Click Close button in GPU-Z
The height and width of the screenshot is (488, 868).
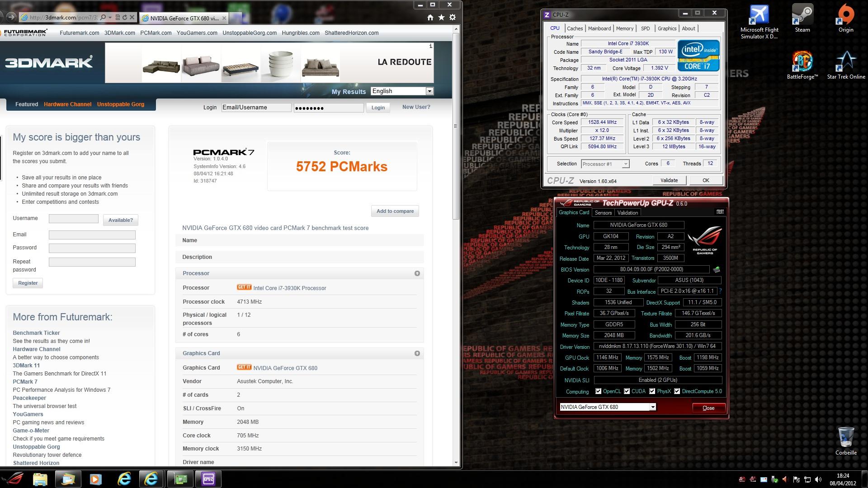click(x=708, y=408)
